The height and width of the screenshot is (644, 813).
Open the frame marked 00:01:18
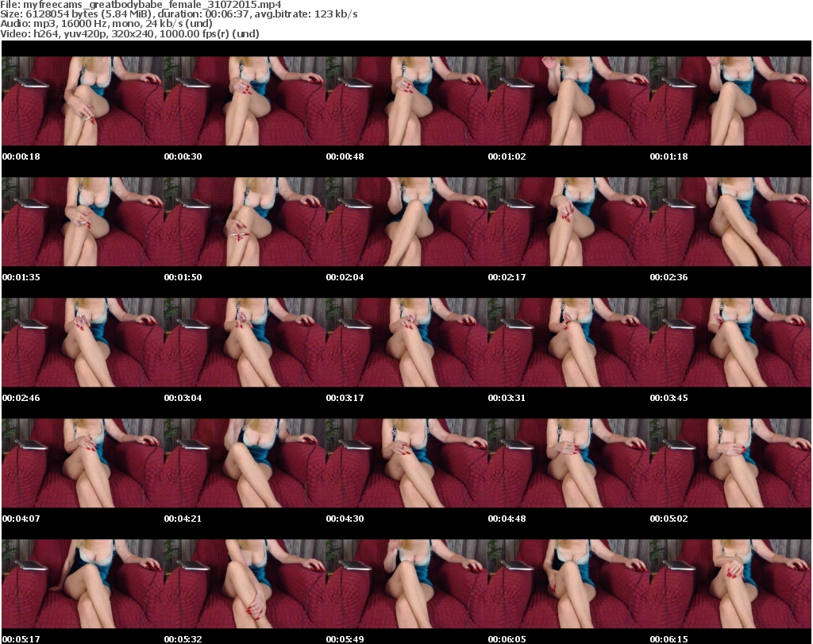pos(730,101)
